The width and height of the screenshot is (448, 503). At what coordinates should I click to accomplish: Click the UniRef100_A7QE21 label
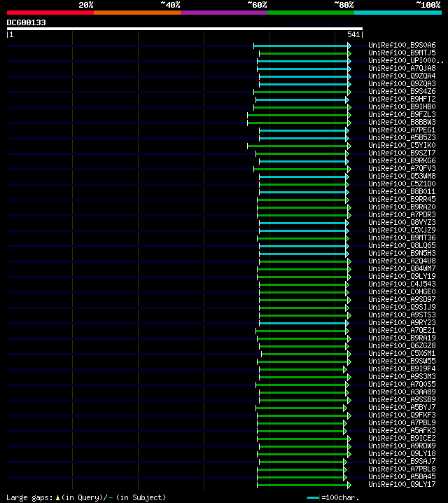click(x=402, y=330)
